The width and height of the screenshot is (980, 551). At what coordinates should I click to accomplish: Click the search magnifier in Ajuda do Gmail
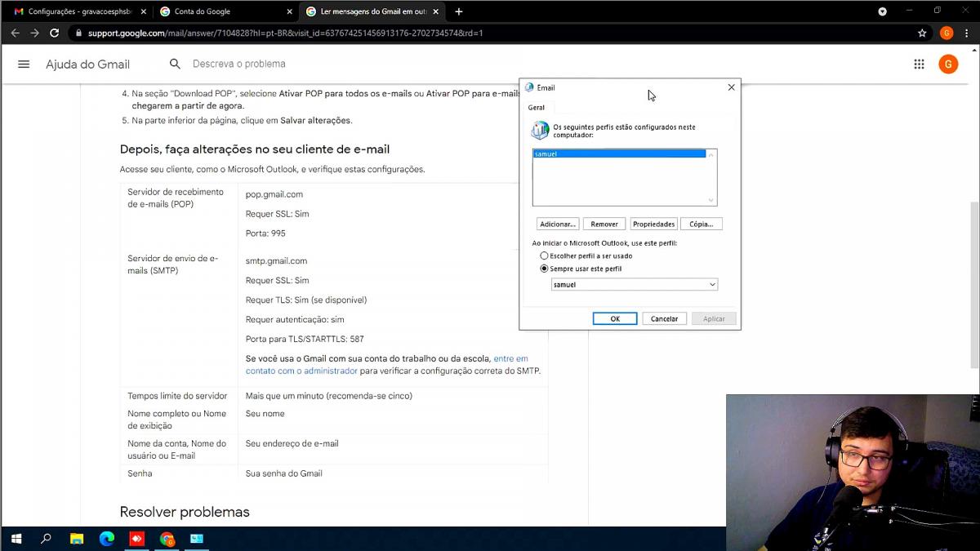tap(175, 64)
